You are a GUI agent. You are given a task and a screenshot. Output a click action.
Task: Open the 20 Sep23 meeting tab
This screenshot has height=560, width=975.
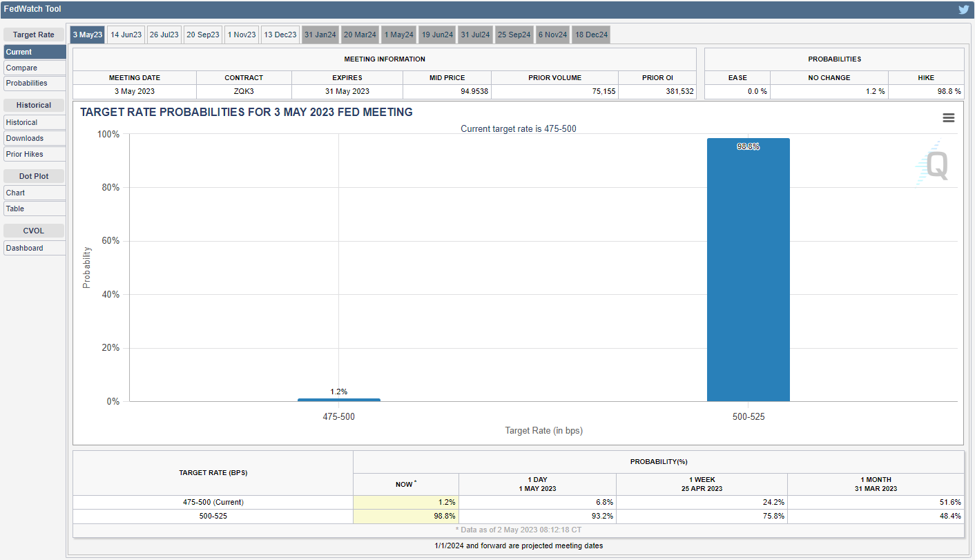(x=203, y=35)
